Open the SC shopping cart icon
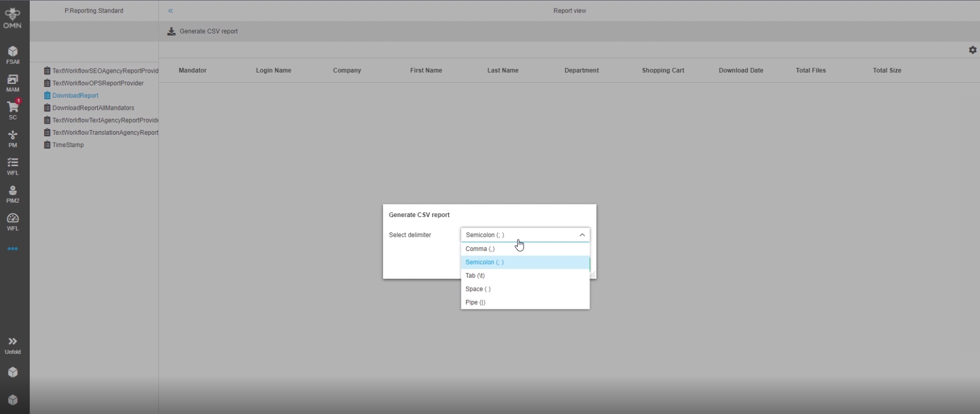The width and height of the screenshot is (980, 414). click(x=13, y=110)
